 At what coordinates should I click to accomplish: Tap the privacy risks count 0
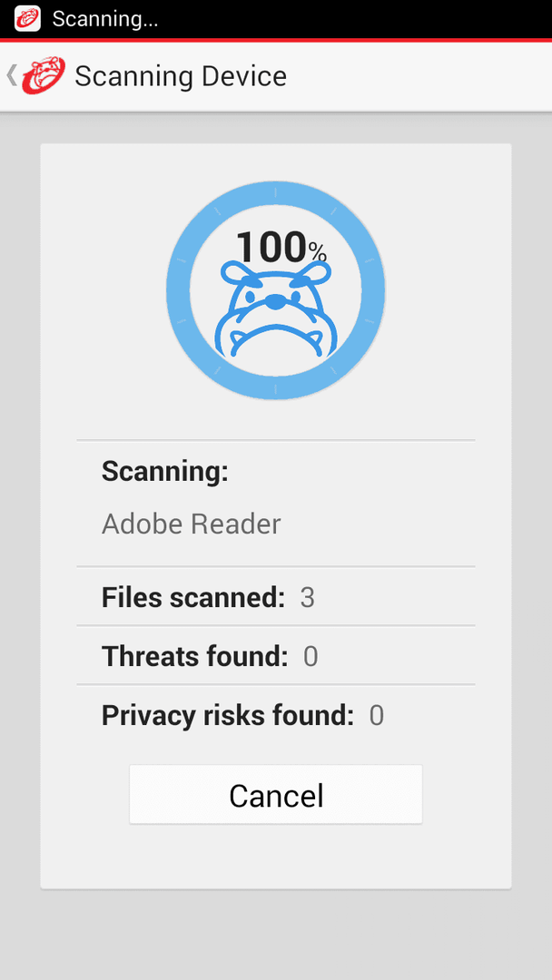tap(377, 716)
